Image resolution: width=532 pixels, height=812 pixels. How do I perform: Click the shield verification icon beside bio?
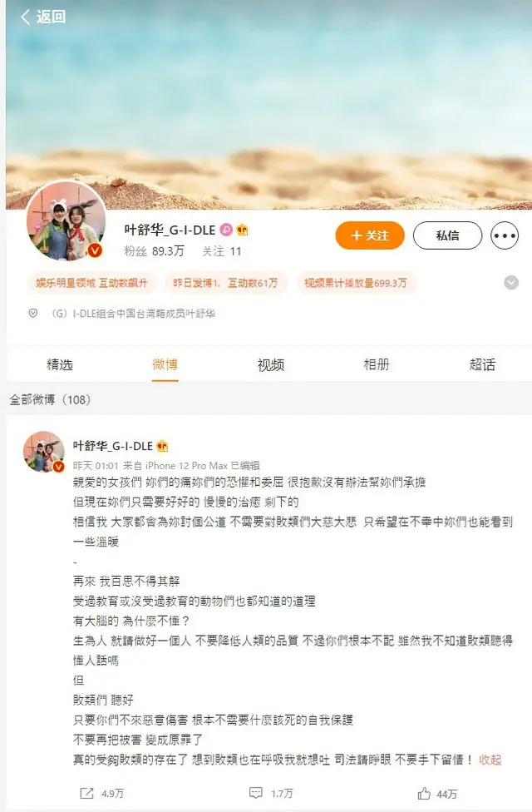tap(33, 314)
